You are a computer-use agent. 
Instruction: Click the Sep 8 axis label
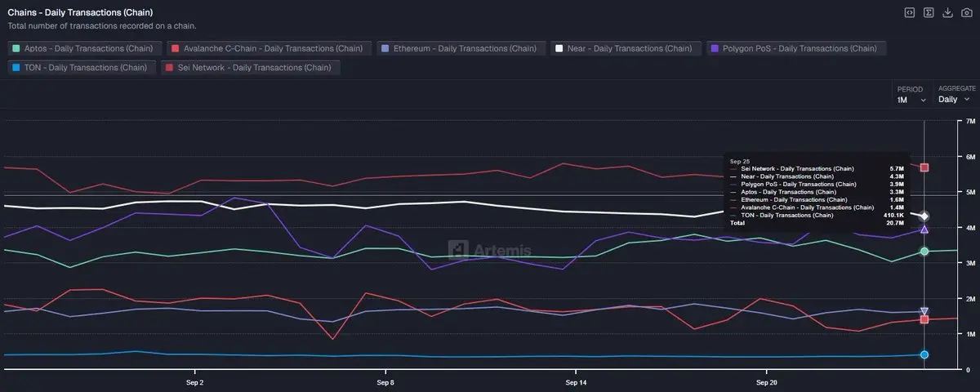tap(385, 381)
